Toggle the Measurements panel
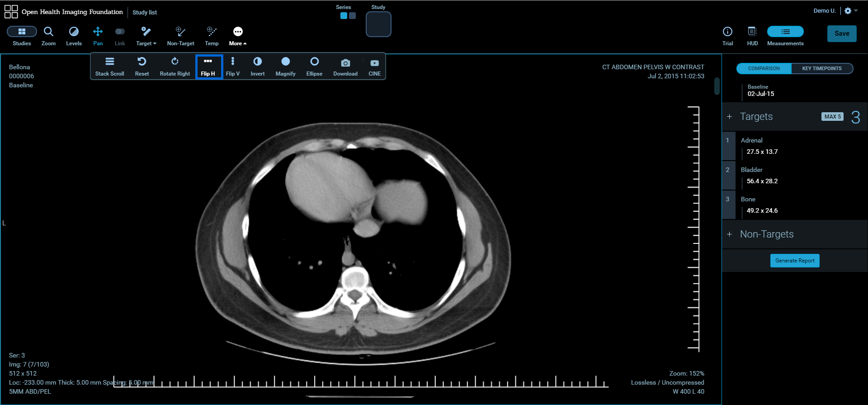The height and width of the screenshot is (405, 868). (x=785, y=36)
